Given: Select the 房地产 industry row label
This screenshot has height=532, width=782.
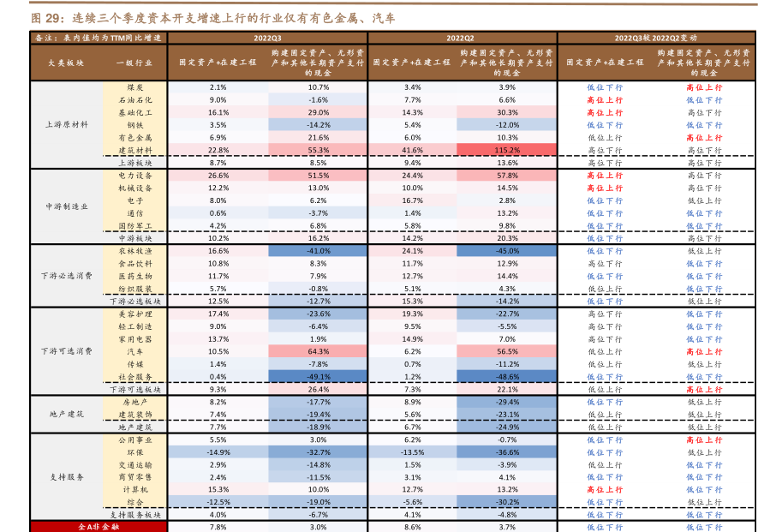Looking at the screenshot, I should 134,402.
